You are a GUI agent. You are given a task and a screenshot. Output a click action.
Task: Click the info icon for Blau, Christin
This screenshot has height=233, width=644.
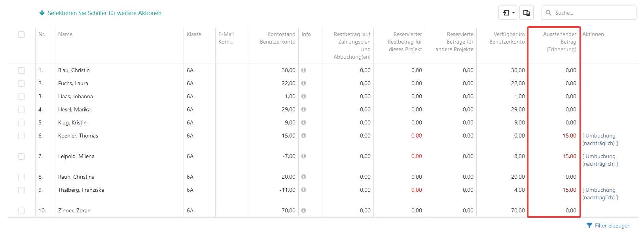coord(303,70)
